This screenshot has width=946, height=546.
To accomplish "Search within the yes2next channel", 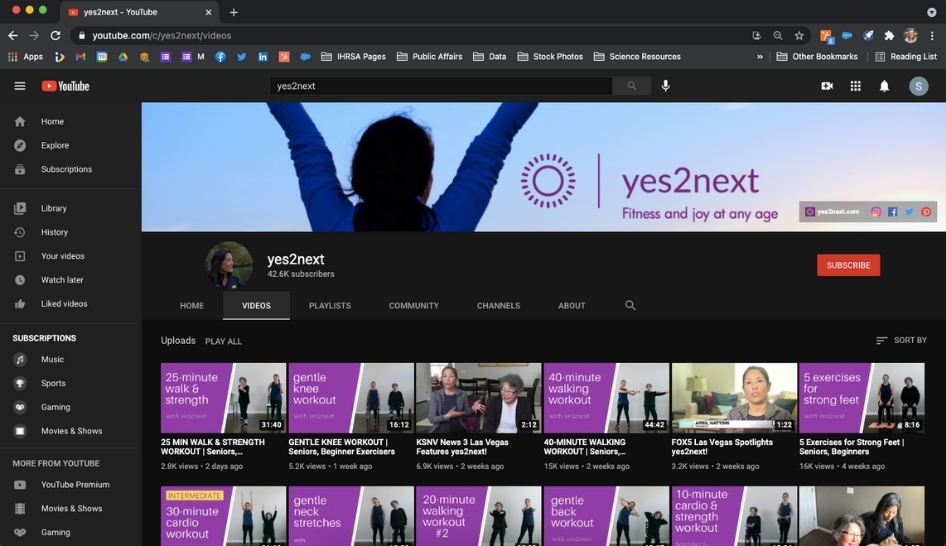I will click(x=630, y=305).
